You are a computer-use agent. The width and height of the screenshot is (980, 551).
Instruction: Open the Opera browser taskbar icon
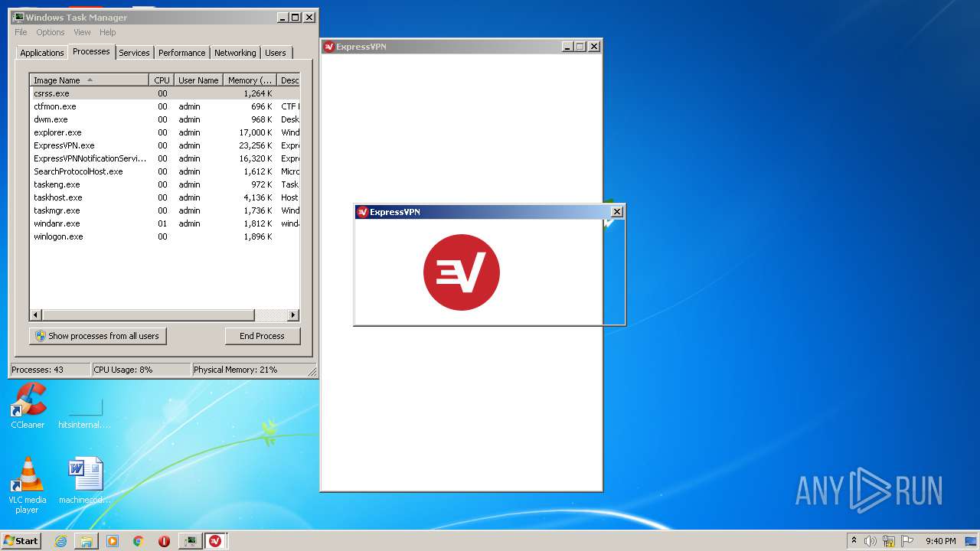click(164, 541)
